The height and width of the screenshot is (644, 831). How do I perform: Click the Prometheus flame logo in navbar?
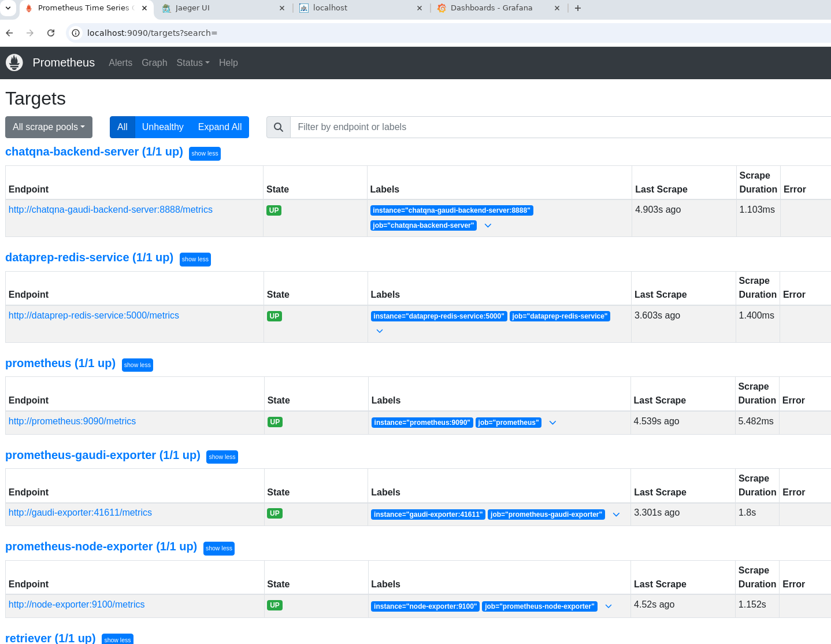pyautogui.click(x=14, y=62)
